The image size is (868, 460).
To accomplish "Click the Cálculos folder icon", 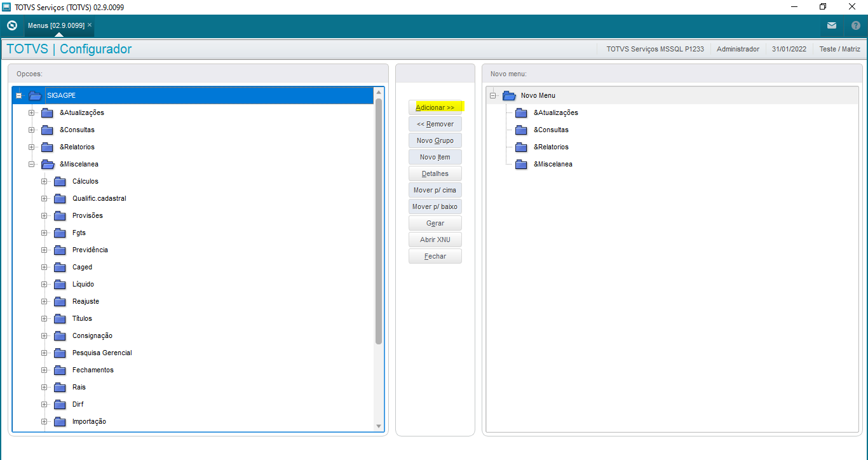I will point(60,181).
